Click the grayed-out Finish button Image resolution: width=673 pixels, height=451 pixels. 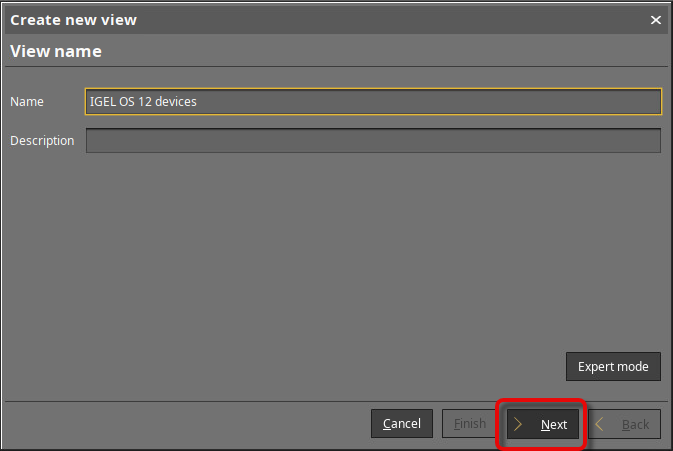click(x=468, y=424)
